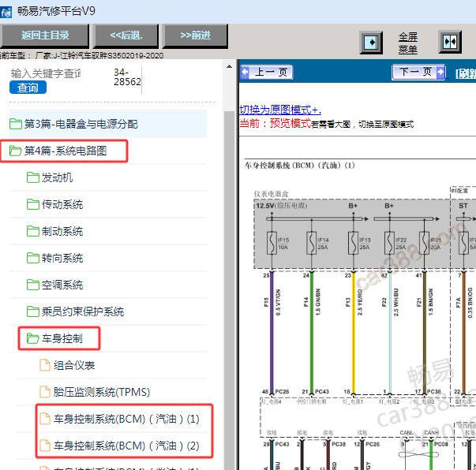Click the page icon beside 胎压监测系统(TPMS)

point(45,392)
